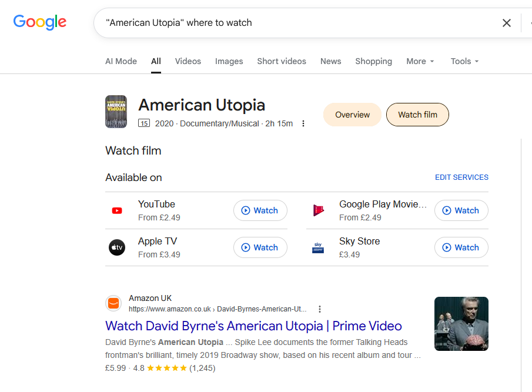Click the American Utopia title heading
Viewport: 532px width, 392px height.
coord(202,105)
